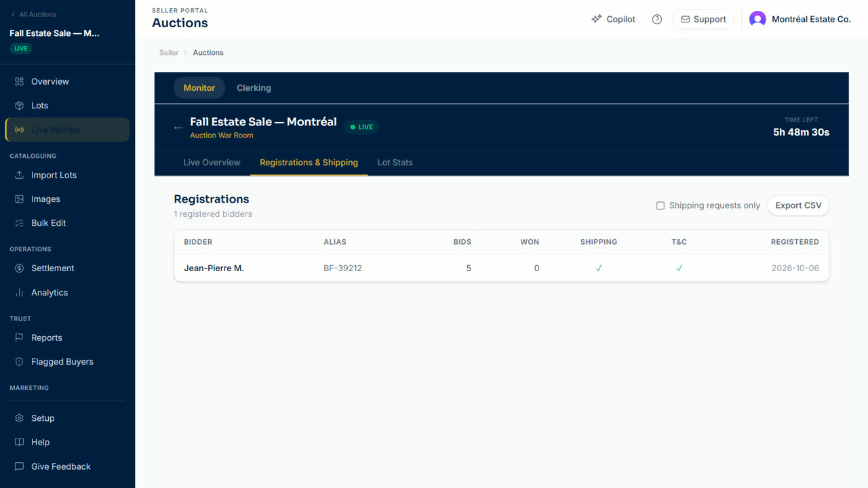
Task: Switch to the Clerking tab
Action: tap(254, 87)
